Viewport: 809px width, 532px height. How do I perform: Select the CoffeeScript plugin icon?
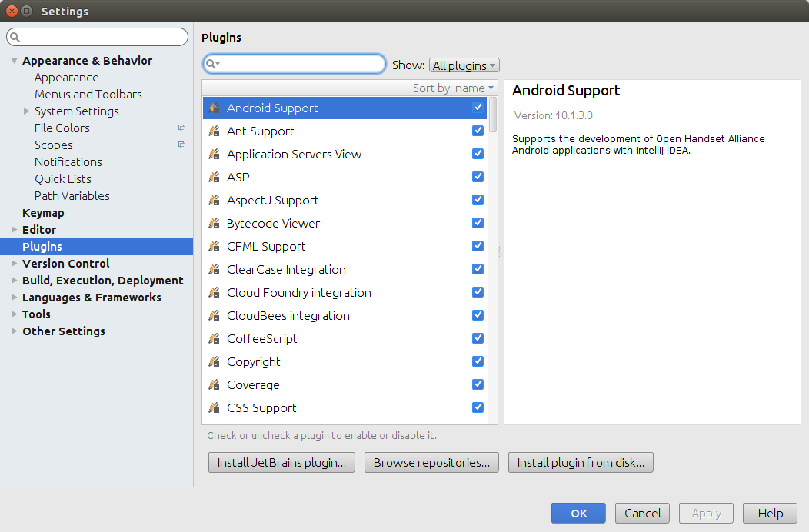click(x=214, y=338)
